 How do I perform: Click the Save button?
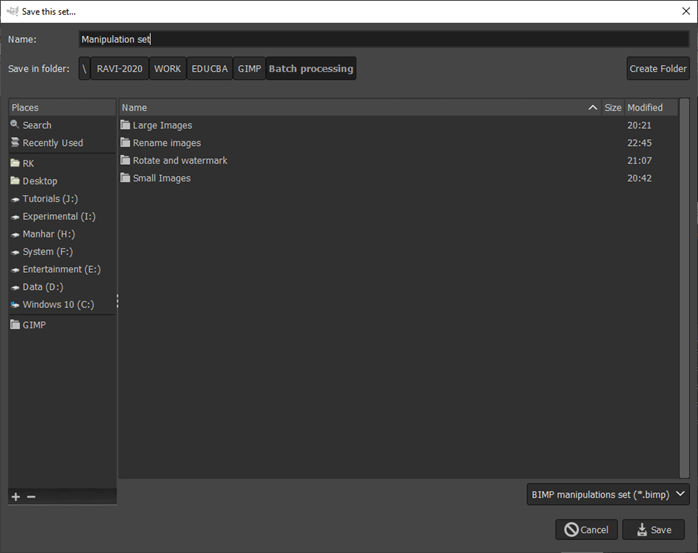pos(653,529)
